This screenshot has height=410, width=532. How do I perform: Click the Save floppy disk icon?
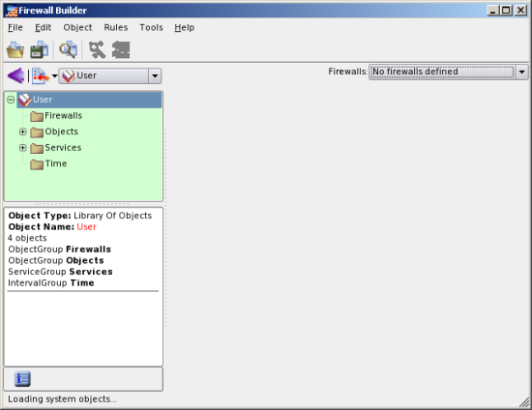point(39,50)
